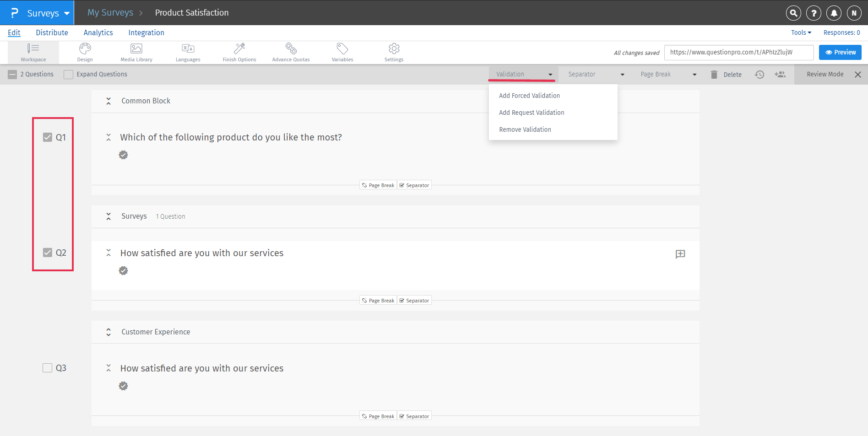Click Page Break button below Q2
Screen dimensions: 868x436
(x=378, y=301)
